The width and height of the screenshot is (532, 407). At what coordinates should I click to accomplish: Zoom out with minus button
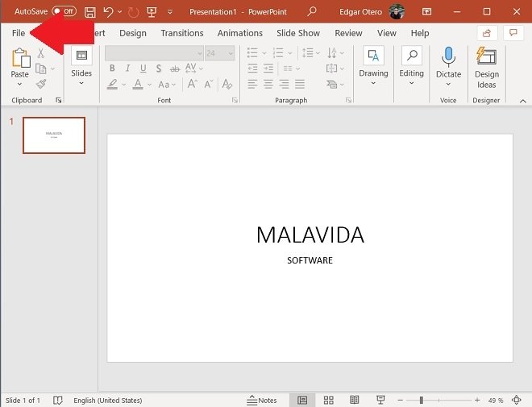point(401,401)
